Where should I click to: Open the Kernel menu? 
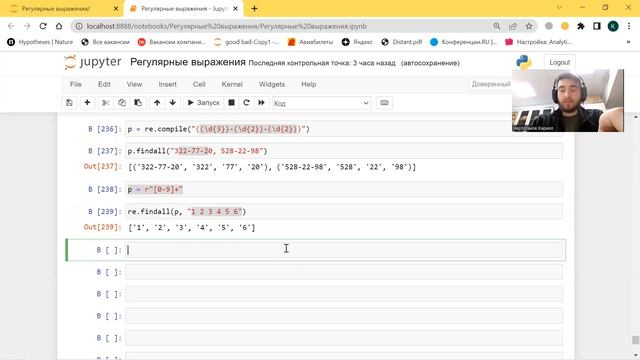(x=232, y=84)
